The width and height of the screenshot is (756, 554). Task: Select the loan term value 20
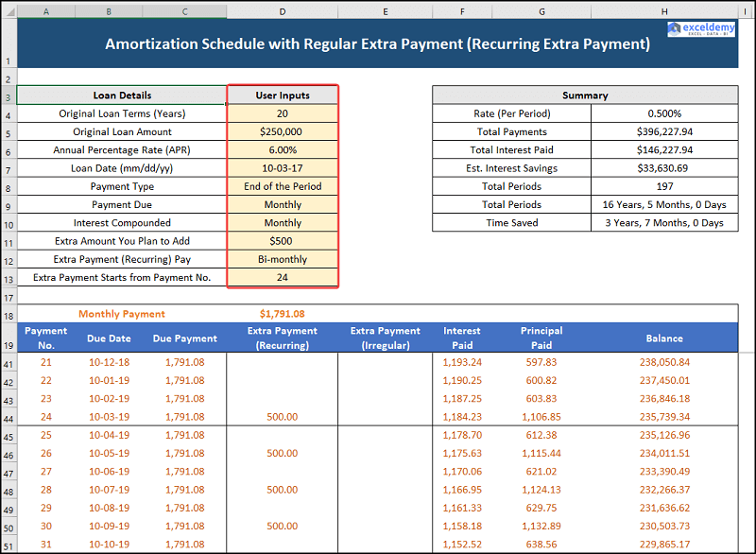(283, 113)
